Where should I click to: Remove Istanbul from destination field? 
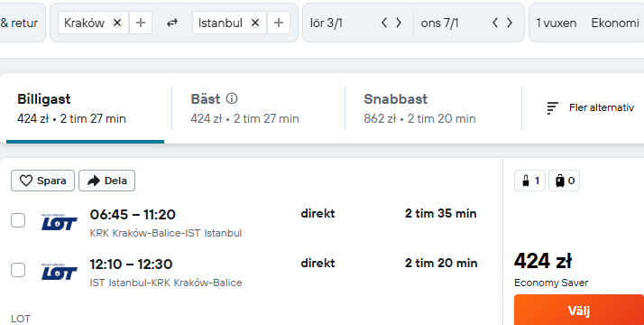[255, 23]
